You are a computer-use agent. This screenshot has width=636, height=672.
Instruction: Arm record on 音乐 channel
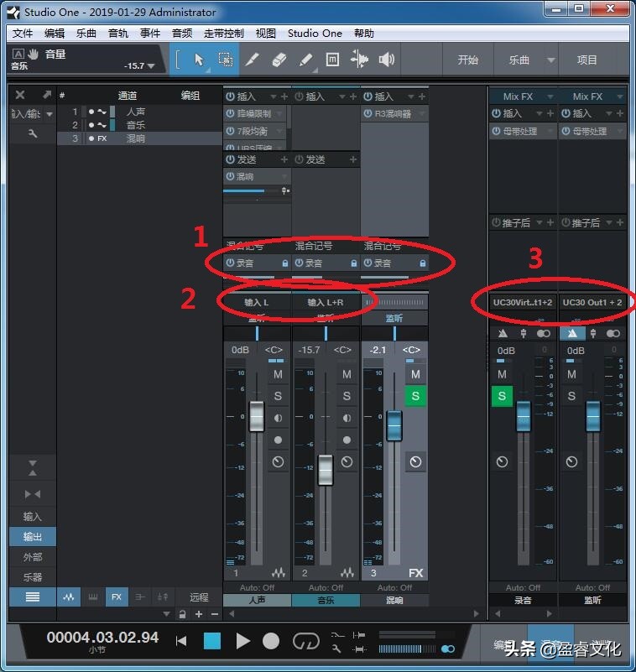point(347,440)
